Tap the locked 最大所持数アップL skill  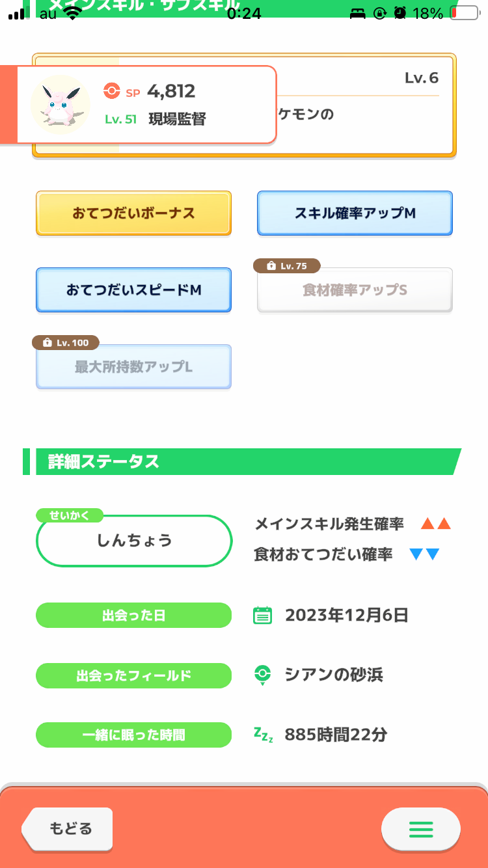pos(133,367)
